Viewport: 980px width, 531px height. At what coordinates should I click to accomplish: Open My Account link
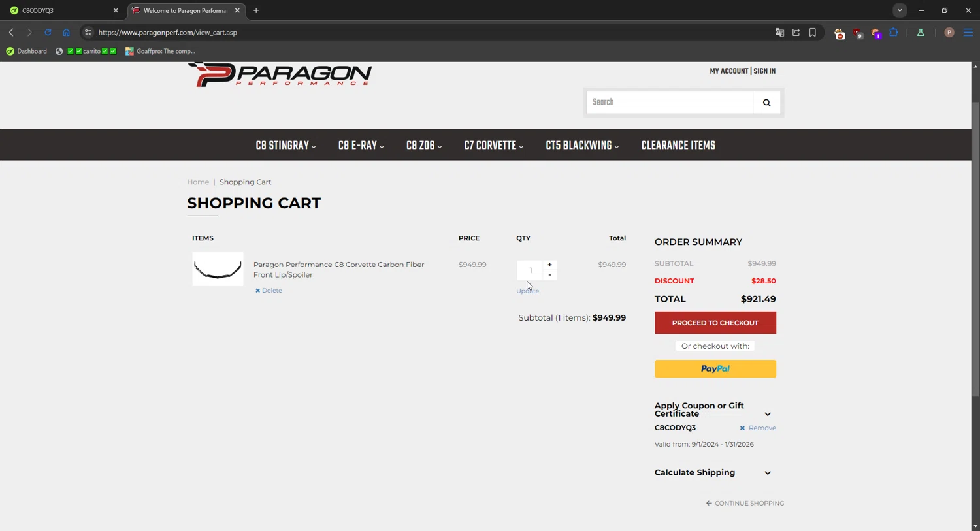point(728,71)
